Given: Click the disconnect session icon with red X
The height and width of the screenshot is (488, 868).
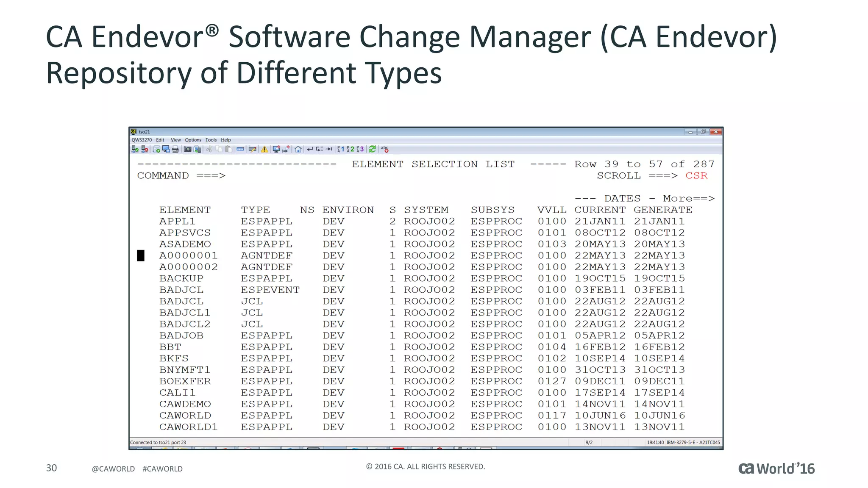Looking at the screenshot, I should tap(145, 149).
